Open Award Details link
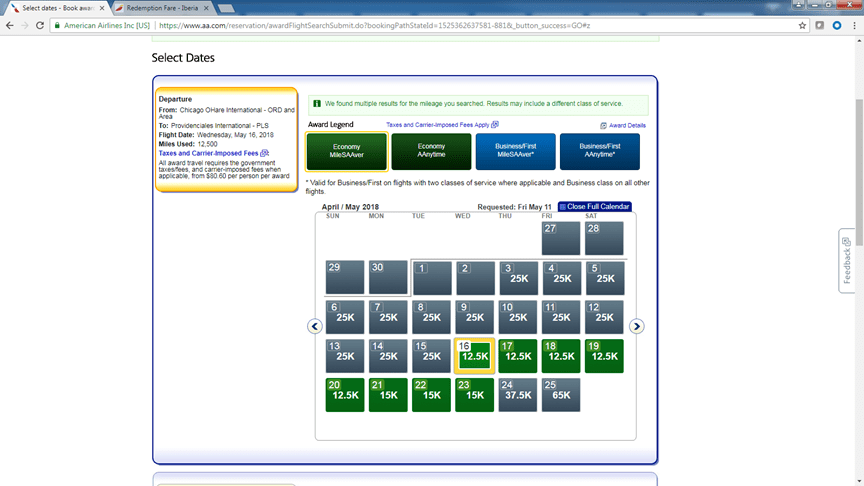 623,126
